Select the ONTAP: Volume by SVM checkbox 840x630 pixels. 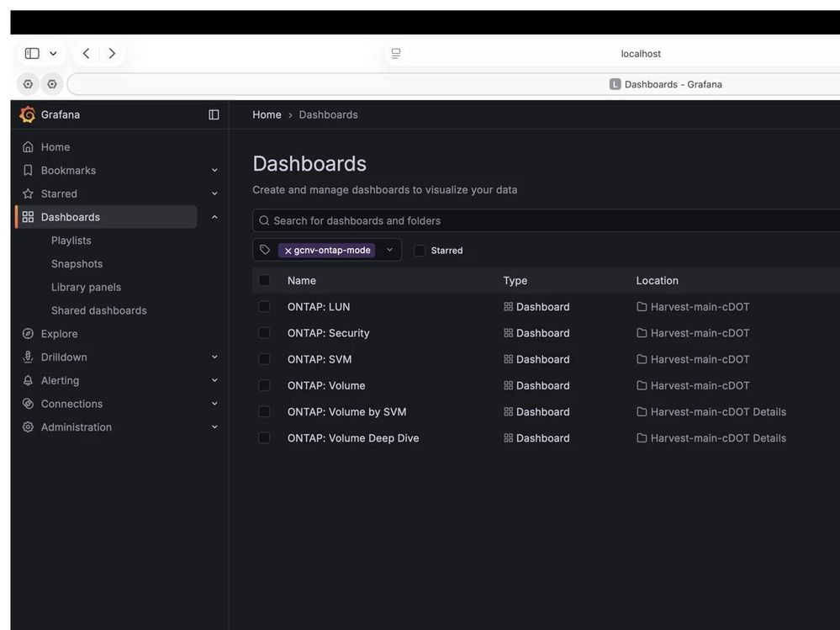click(264, 411)
